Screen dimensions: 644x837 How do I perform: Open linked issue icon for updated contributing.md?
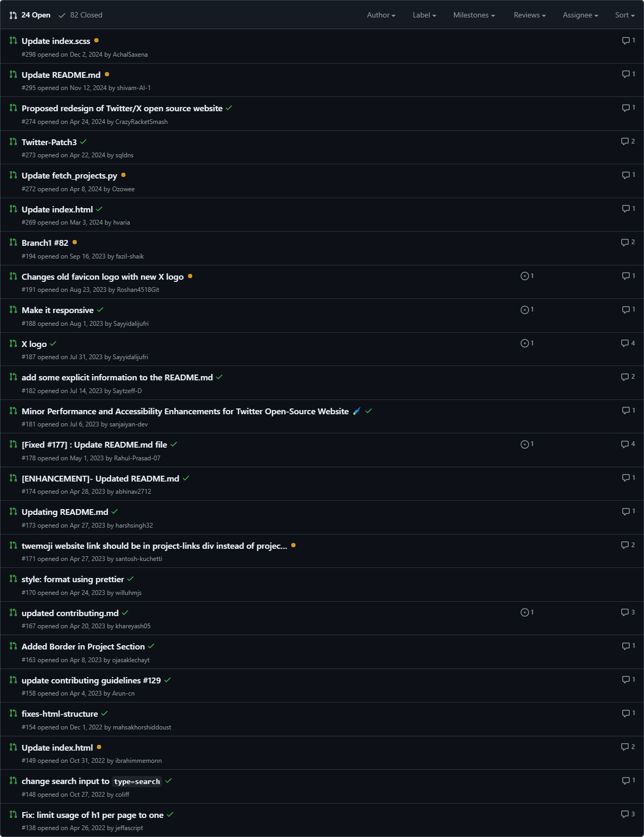tap(524, 612)
